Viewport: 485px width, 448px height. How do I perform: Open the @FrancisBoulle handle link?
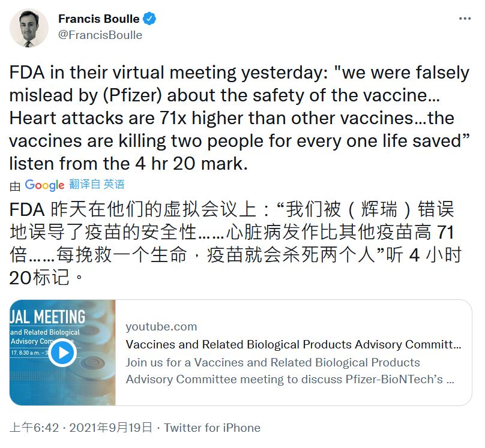tap(100, 35)
